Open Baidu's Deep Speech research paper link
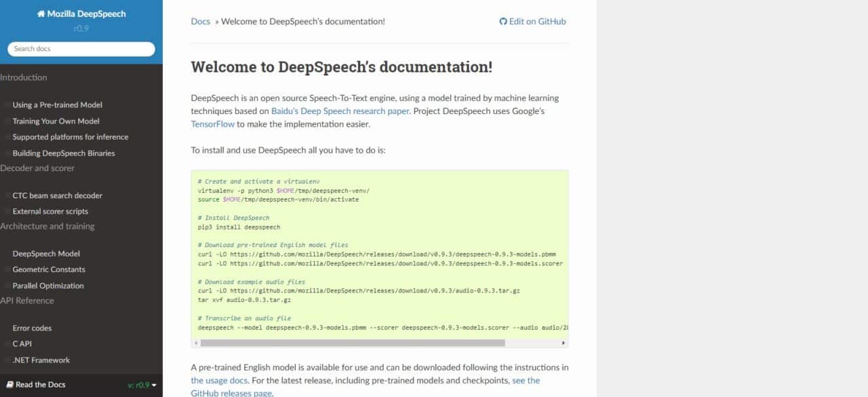Viewport: 868px width, 397px height. pos(340,111)
